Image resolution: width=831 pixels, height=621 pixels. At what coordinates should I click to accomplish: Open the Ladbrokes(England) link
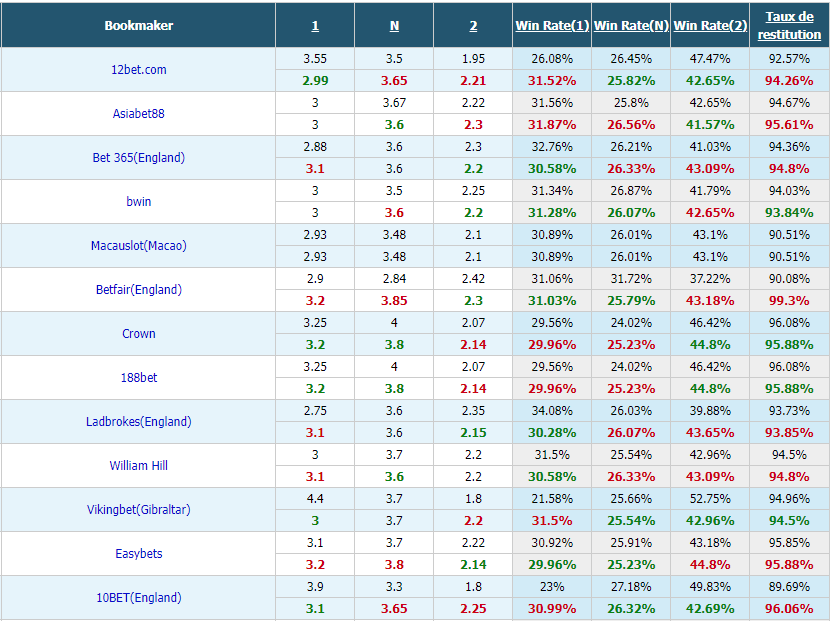tap(139, 421)
